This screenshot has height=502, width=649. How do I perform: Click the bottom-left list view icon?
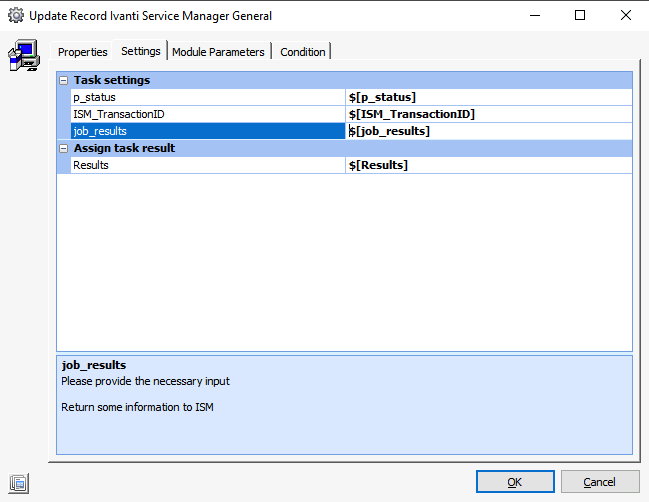point(19,483)
